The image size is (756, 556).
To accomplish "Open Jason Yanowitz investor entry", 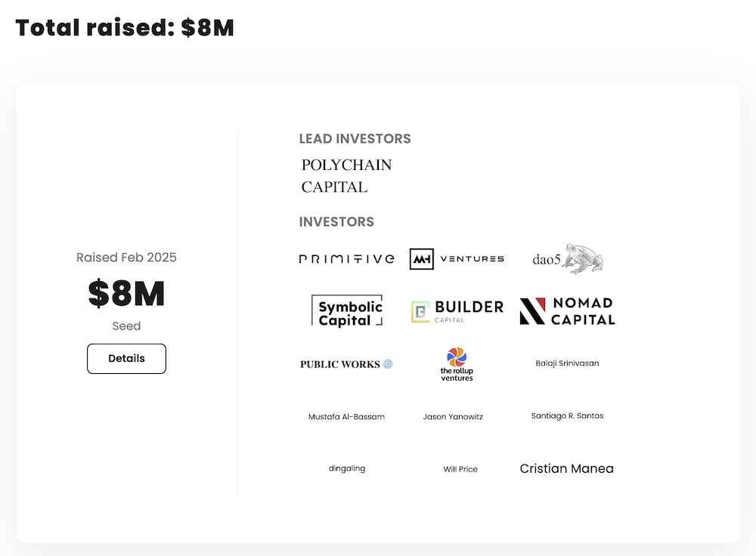I will 453,416.
